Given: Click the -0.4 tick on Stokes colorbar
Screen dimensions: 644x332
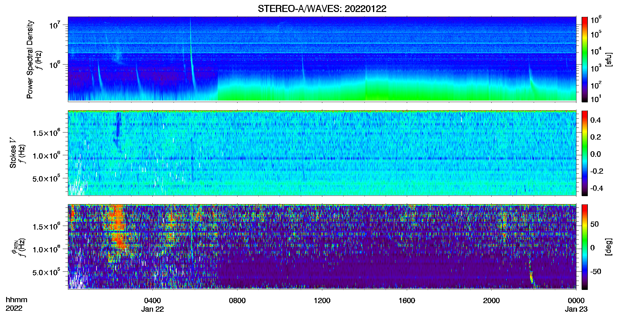Looking at the screenshot, I should point(596,188).
